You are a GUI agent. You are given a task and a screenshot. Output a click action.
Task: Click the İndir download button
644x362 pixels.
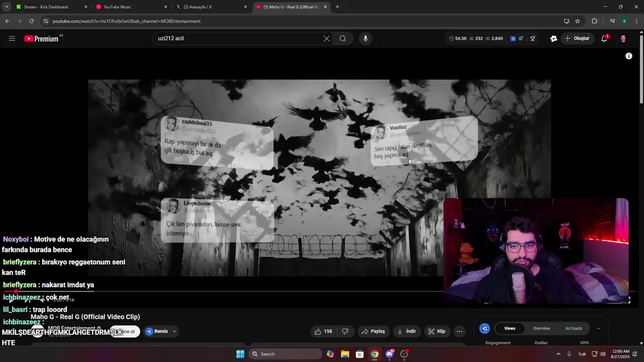click(x=407, y=331)
